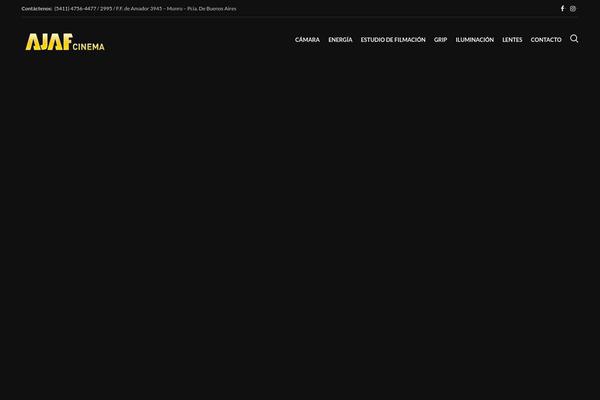Open the Grip menu item
600x400 pixels.
[440, 39]
